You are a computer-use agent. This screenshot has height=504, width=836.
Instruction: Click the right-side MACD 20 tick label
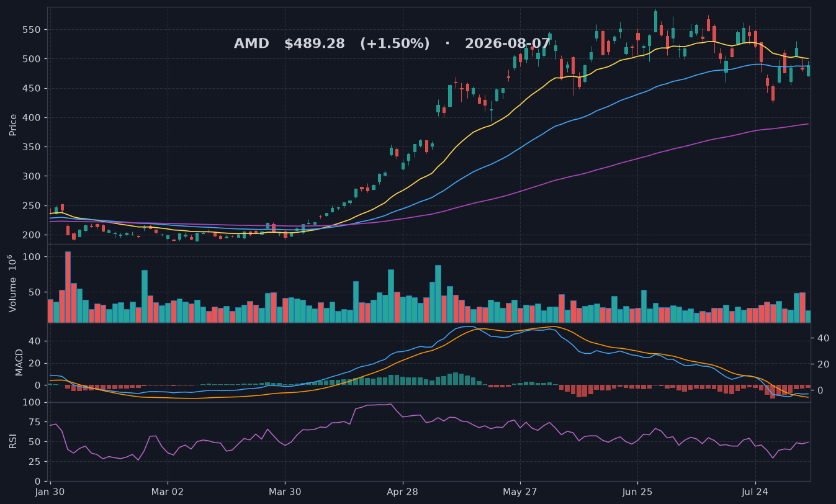(x=823, y=364)
